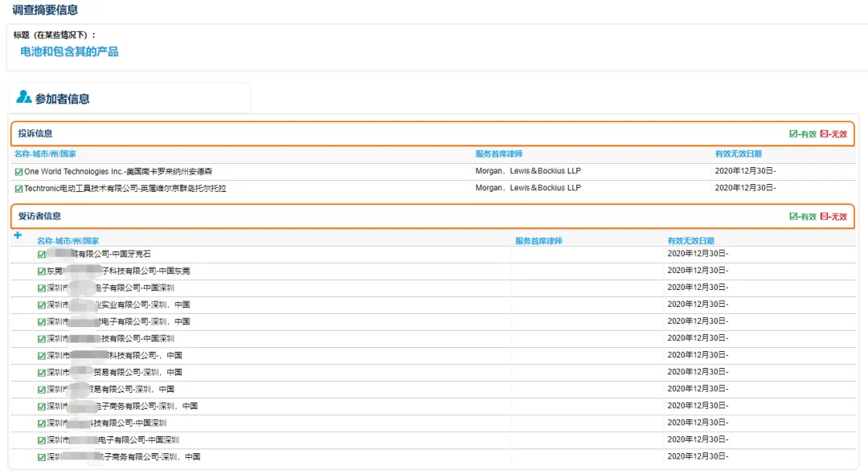Screen dimensions: 868x474
Task: Click the 参加者信息 panel title
Action: [62, 99]
